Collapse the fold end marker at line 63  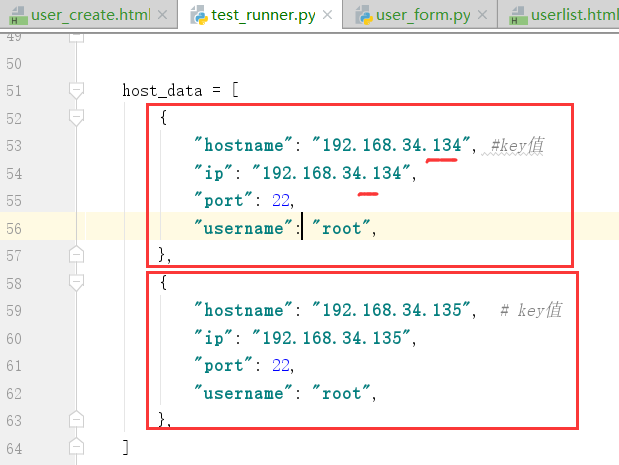(76, 420)
